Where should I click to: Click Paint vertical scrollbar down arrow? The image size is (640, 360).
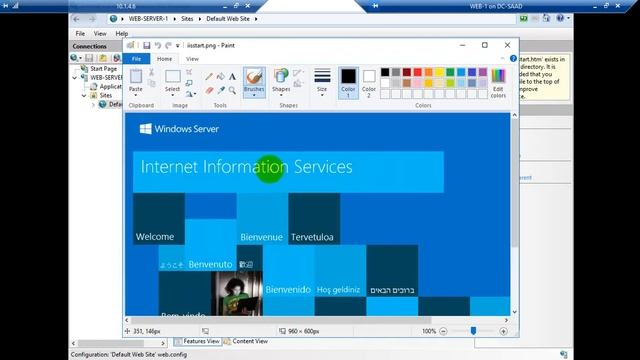(514, 312)
